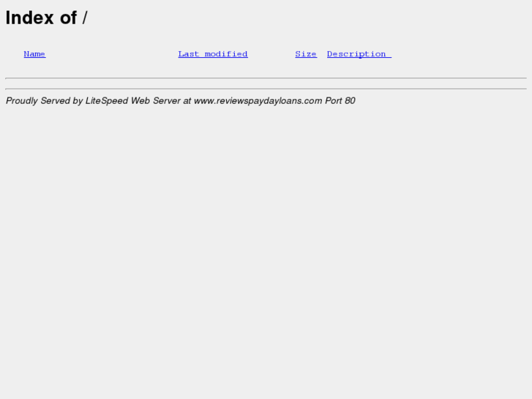The width and height of the screenshot is (532, 399).
Task: Click the word 'of' in the heading
Action: pos(69,18)
